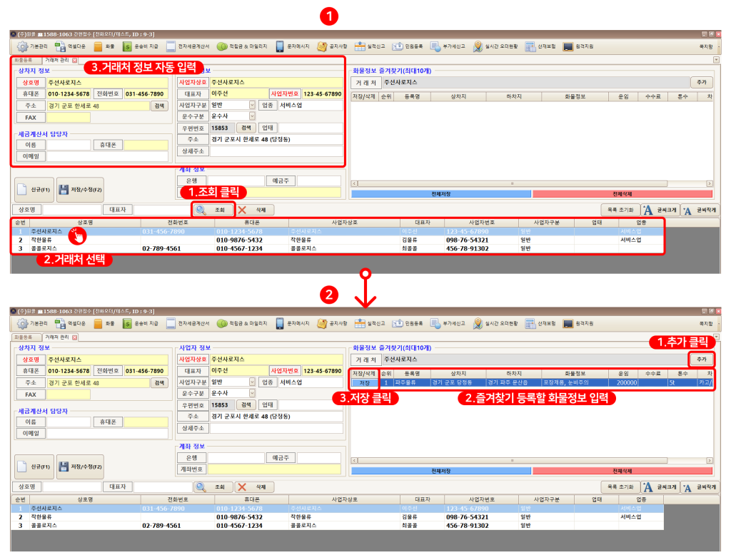
Task: Open 기본관리 gear icon in top window toolbar
Action: [22, 46]
